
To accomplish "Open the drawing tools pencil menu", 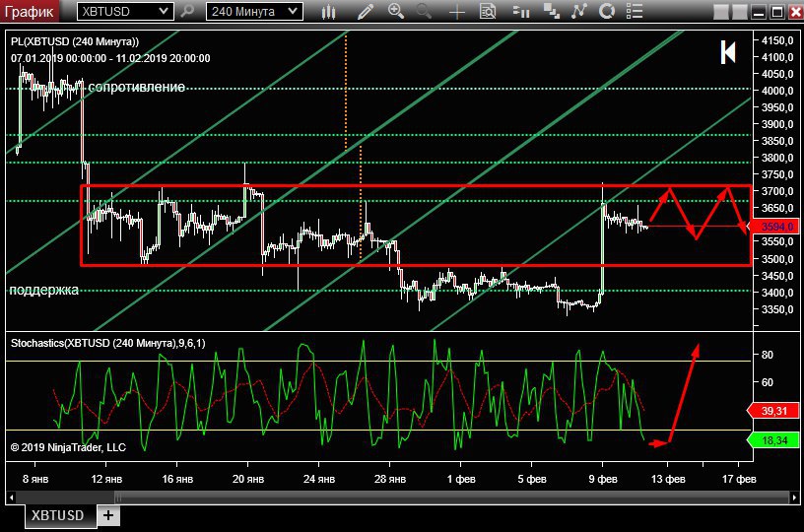I will [366, 11].
